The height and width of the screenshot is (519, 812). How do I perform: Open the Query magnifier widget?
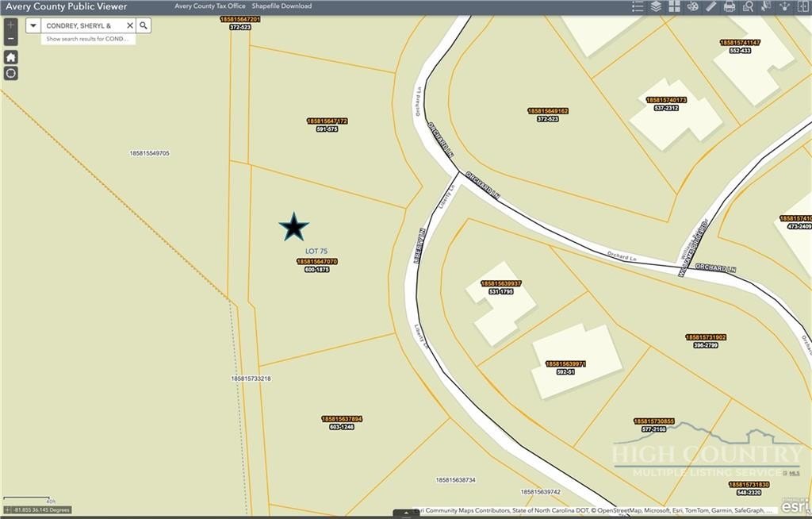[748, 6]
